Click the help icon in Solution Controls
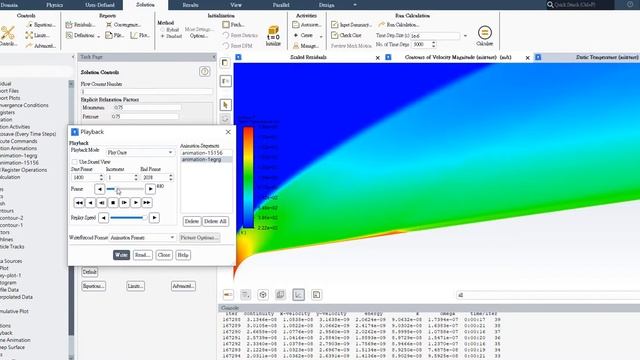The image size is (640, 360). (x=204, y=72)
